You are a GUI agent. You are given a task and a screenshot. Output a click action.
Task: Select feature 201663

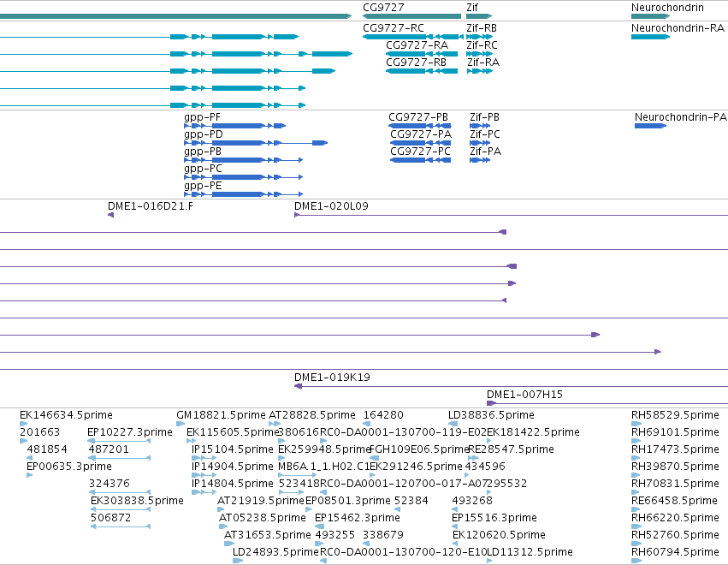(x=39, y=432)
